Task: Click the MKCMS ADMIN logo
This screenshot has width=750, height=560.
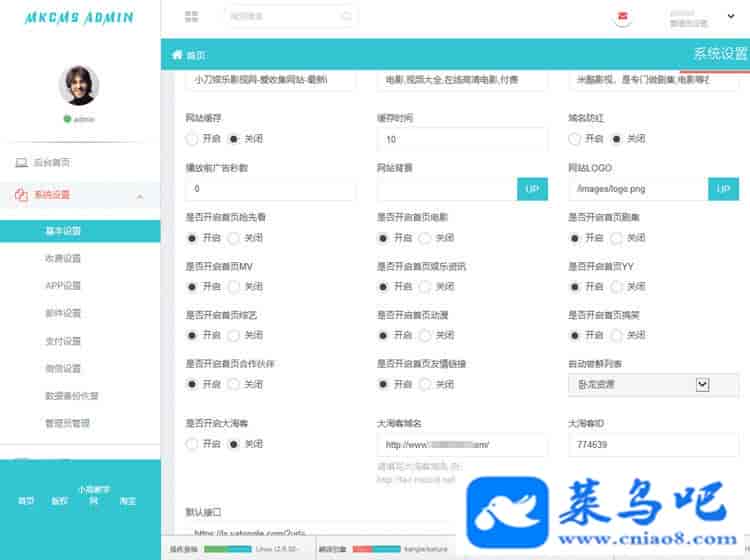Action: pos(79,18)
